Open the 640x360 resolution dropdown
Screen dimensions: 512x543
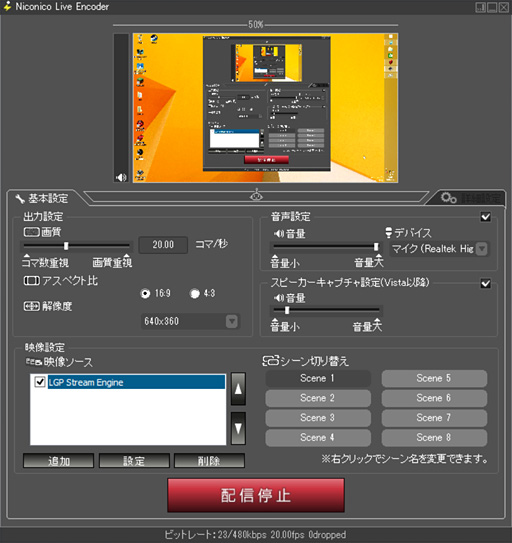pyautogui.click(x=190, y=321)
